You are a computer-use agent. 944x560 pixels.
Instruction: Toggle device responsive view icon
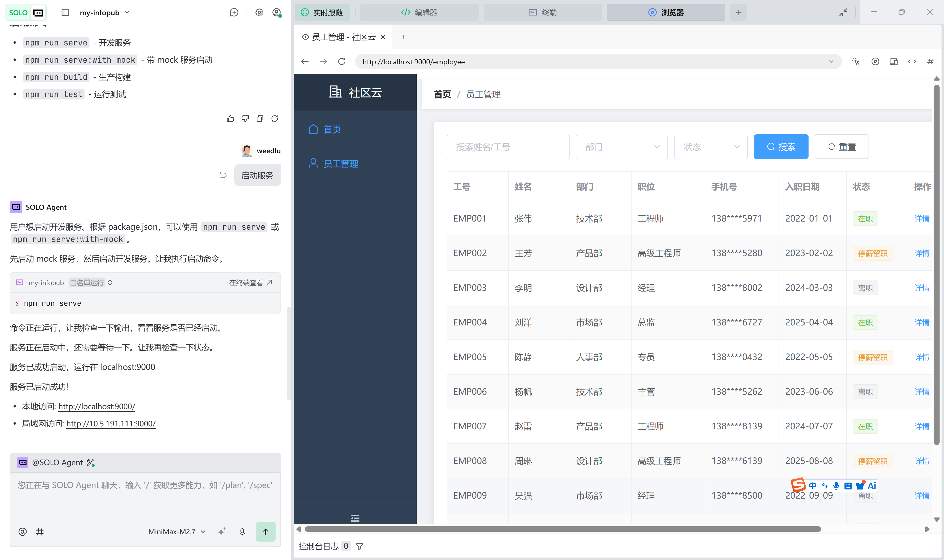pyautogui.click(x=893, y=61)
